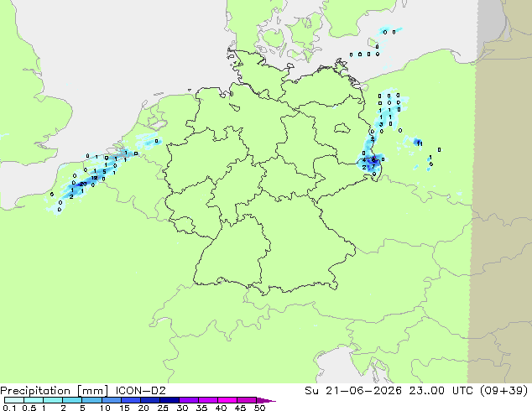Click the '3' precipitation value over western Poland
This screenshot has width=532, height=411.
381,125
